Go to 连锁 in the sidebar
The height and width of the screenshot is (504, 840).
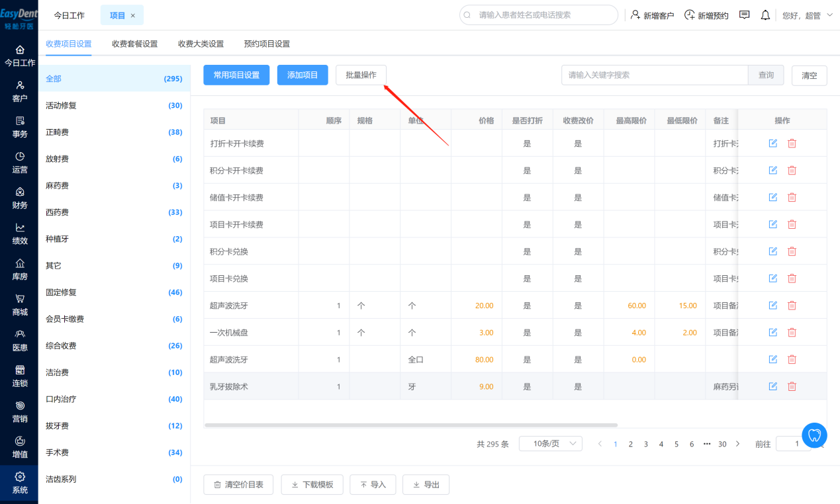(20, 377)
